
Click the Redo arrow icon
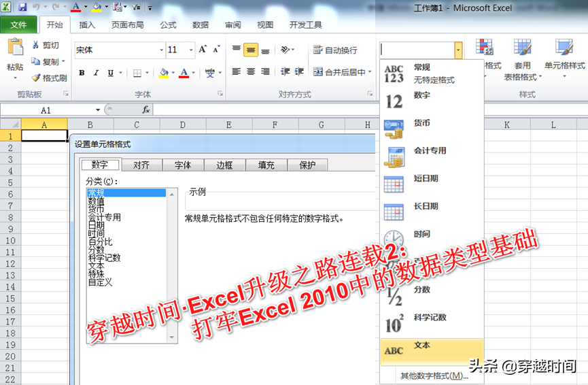point(56,7)
